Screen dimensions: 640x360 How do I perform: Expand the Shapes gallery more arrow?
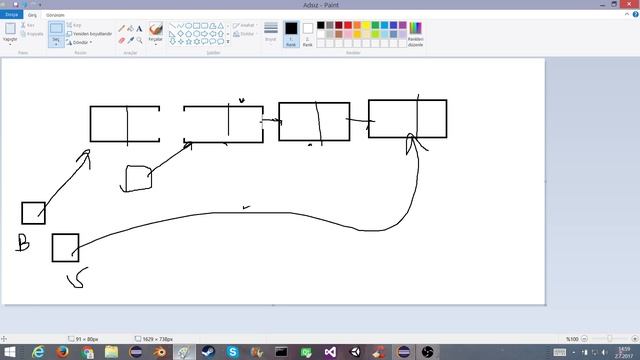click(228, 42)
